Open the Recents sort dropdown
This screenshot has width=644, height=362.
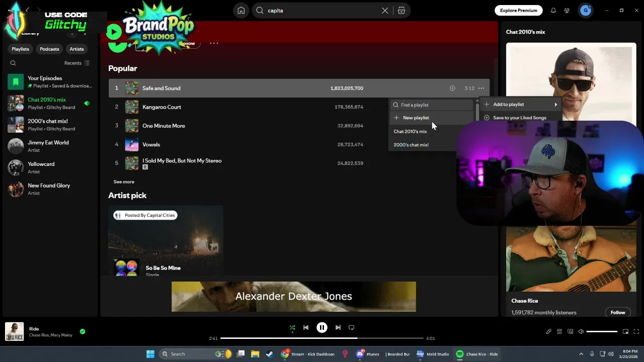click(77, 63)
